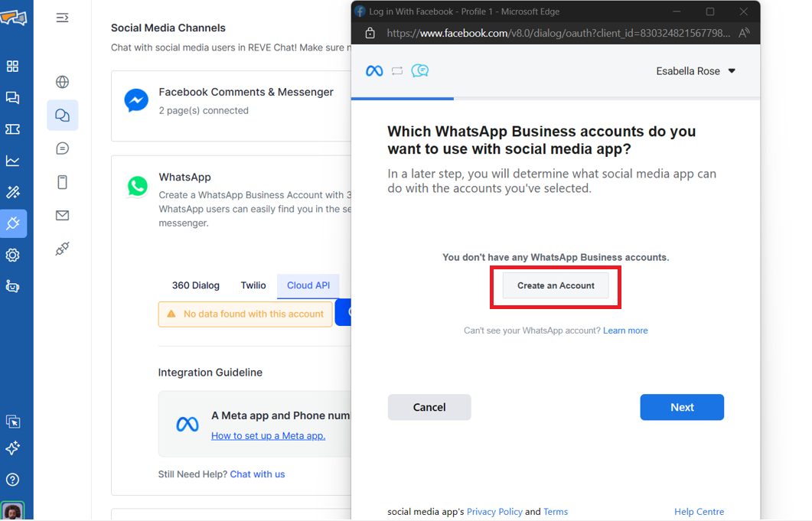Screen dimensions: 812x521
Task: Click the Meta logo in Facebook dialog header
Action: point(374,71)
